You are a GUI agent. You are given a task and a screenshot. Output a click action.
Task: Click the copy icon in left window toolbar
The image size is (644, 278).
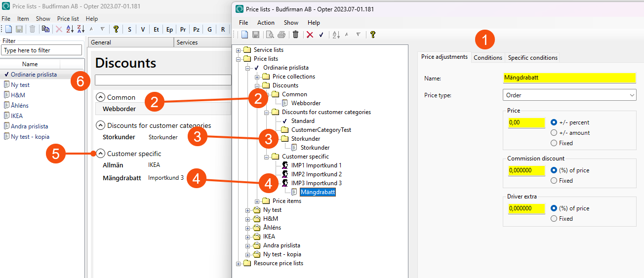tap(45, 29)
